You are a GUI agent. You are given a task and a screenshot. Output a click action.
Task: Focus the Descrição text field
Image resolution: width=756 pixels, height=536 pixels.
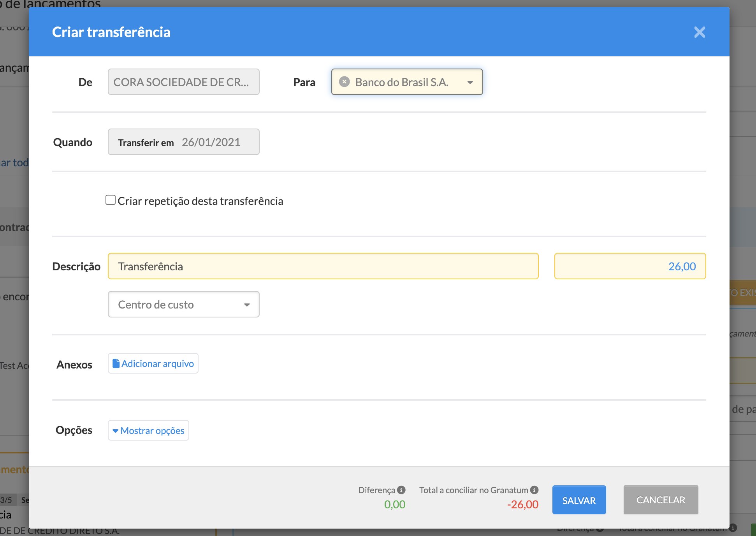pos(323,266)
